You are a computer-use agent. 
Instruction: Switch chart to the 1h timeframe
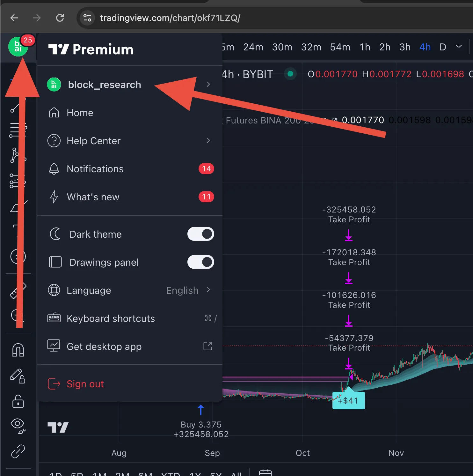tap(365, 47)
